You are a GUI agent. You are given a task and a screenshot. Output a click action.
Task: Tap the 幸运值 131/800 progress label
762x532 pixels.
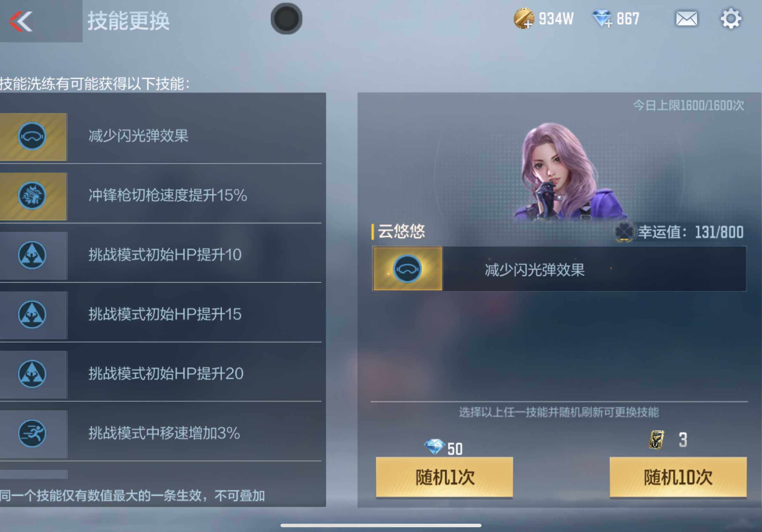pyautogui.click(x=690, y=232)
